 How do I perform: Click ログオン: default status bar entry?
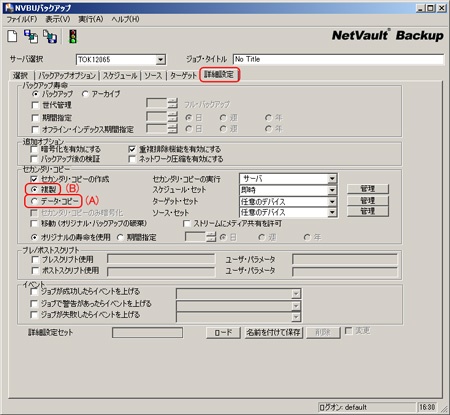[x=367, y=407]
